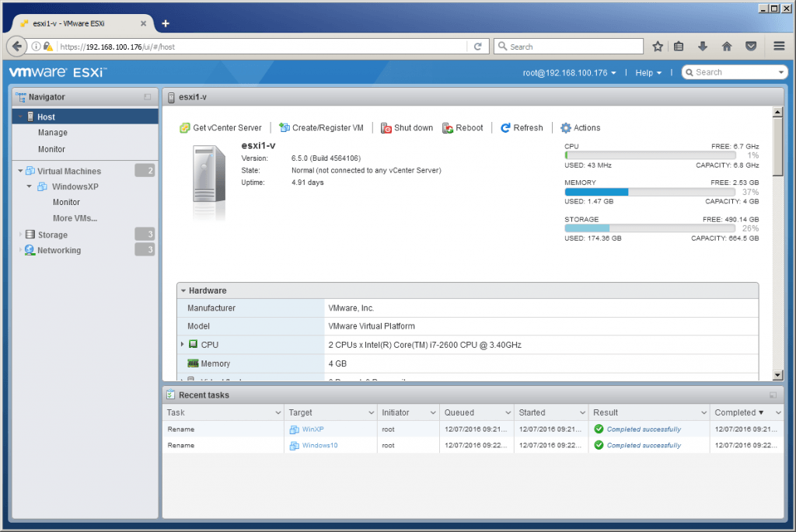Open More VMs... in Navigator
The image size is (796, 532).
pyautogui.click(x=75, y=218)
